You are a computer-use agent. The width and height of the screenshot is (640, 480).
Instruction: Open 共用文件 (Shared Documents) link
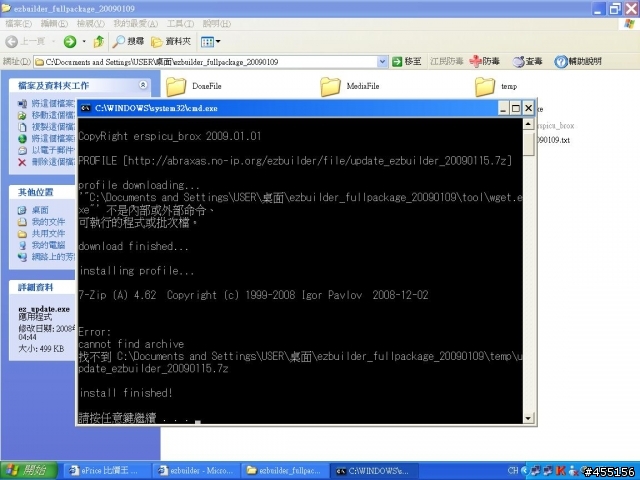(x=41, y=233)
